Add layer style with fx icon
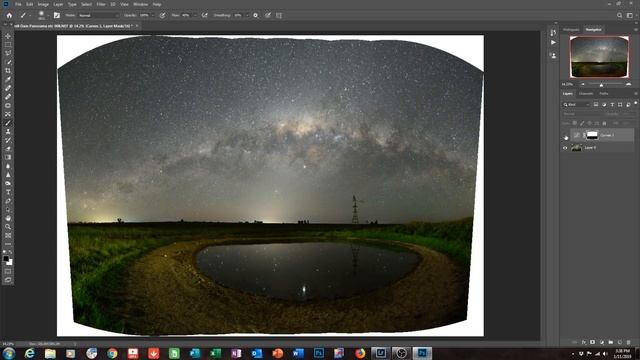This screenshot has height=360, width=640. tap(584, 342)
